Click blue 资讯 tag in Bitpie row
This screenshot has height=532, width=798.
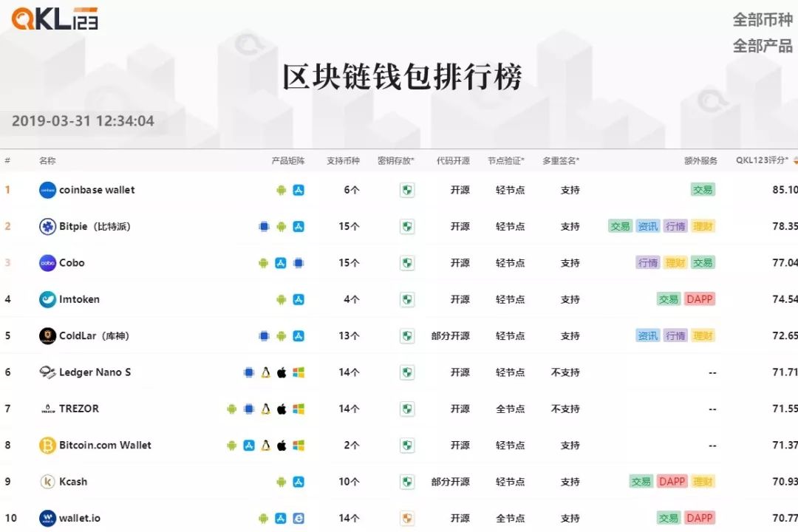coord(648,226)
